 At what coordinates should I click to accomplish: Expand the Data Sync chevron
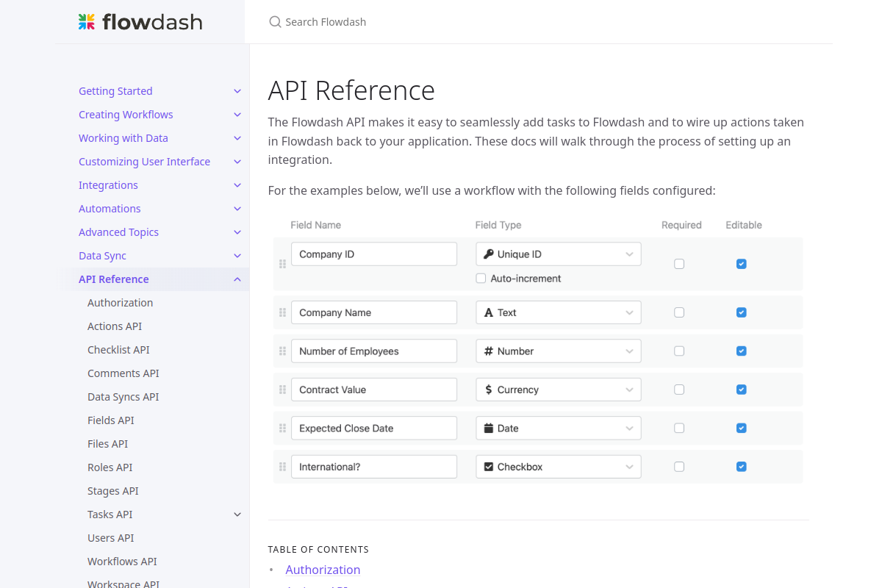click(237, 256)
